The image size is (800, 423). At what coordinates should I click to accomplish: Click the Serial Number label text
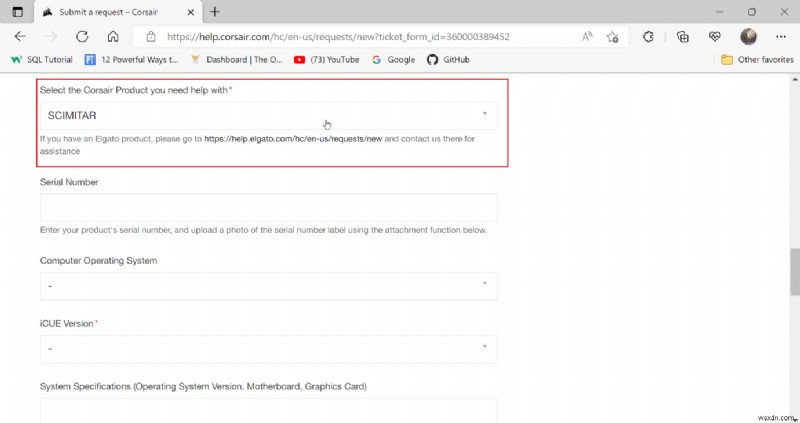pos(69,182)
